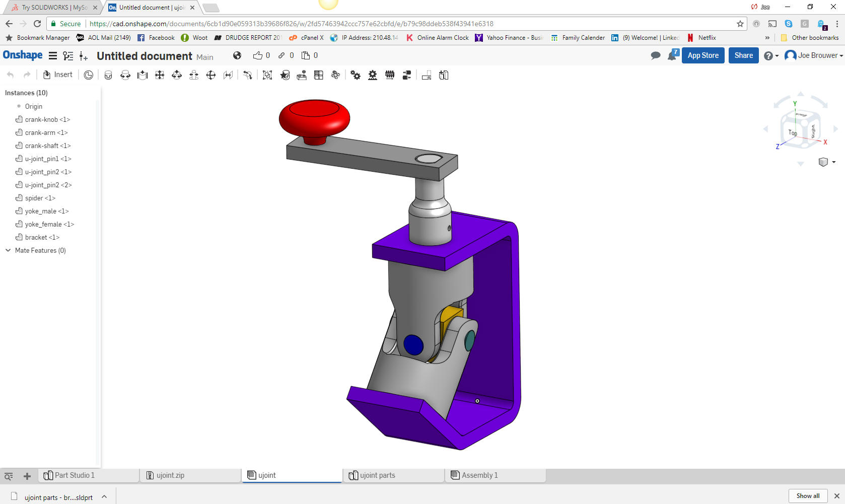845x504 pixels.
Task: Open the Joe Brouwer account dropdown
Action: tap(813, 55)
